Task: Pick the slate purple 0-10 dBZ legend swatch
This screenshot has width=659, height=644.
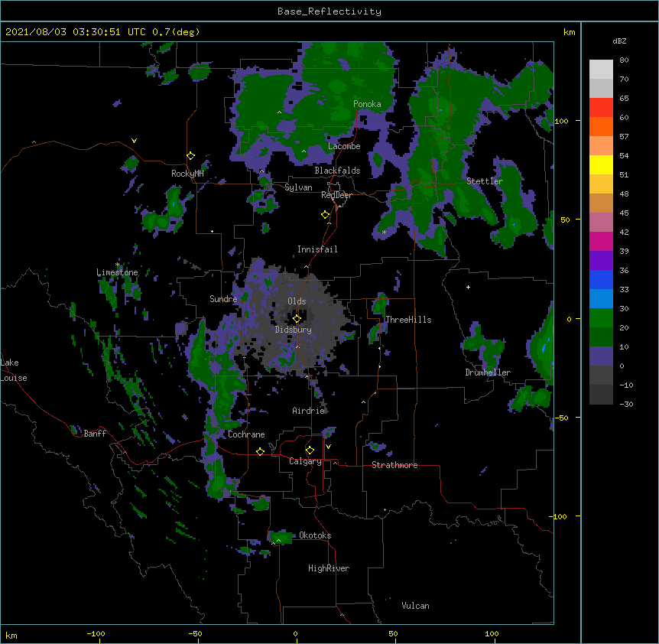Action: coord(601,356)
